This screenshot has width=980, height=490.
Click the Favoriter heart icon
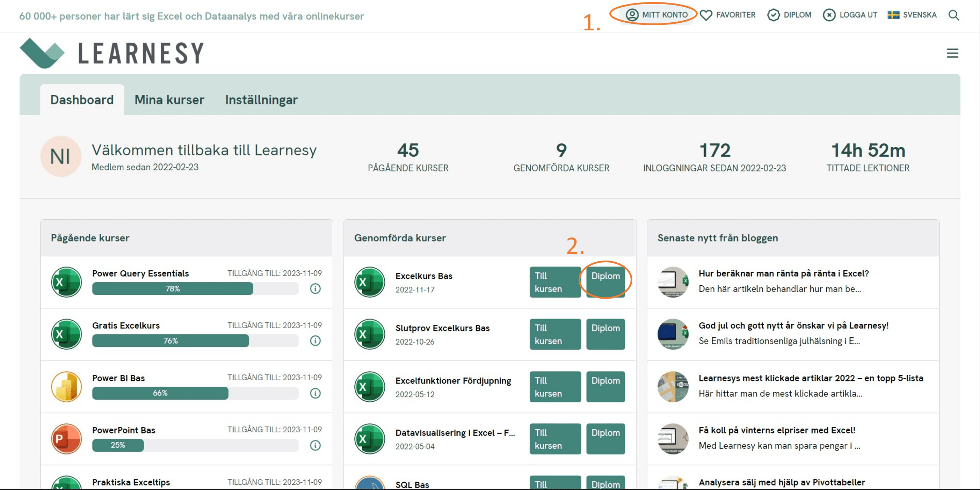coord(706,15)
